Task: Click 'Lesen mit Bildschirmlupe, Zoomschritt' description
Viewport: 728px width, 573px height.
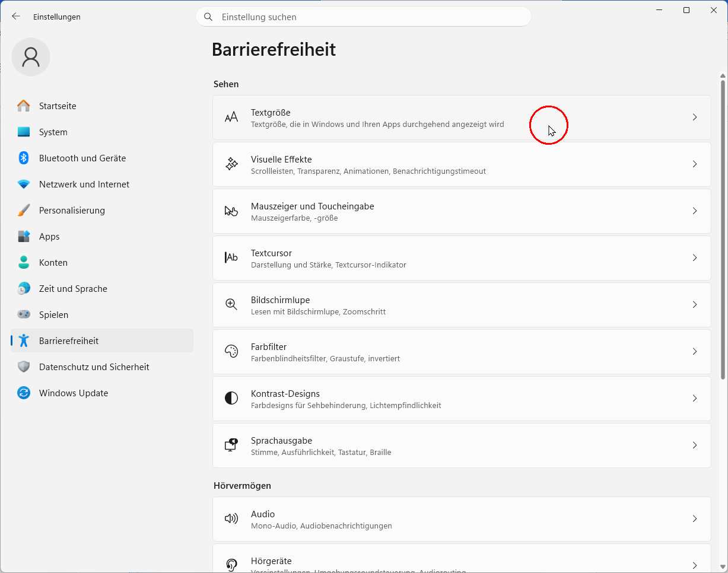Action: pyautogui.click(x=318, y=311)
